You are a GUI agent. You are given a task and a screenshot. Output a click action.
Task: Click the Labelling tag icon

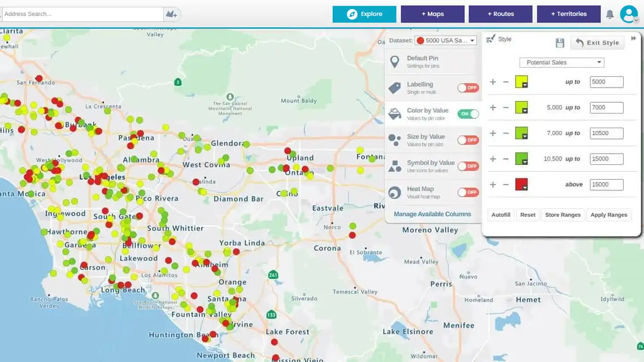395,88
